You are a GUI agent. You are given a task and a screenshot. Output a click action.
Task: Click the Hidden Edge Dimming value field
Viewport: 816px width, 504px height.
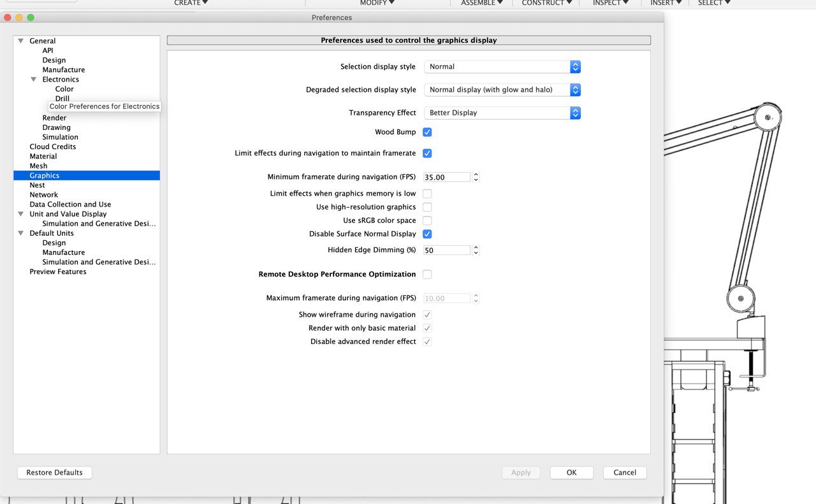point(447,250)
